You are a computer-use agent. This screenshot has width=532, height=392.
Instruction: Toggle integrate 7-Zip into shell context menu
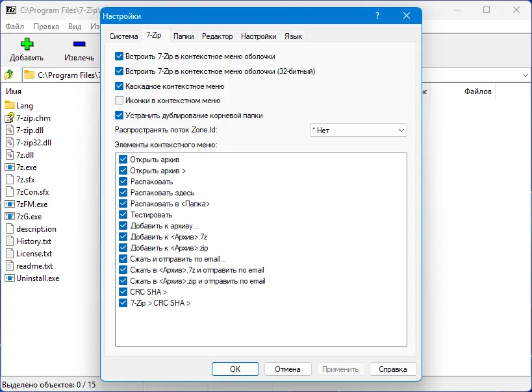tap(119, 56)
